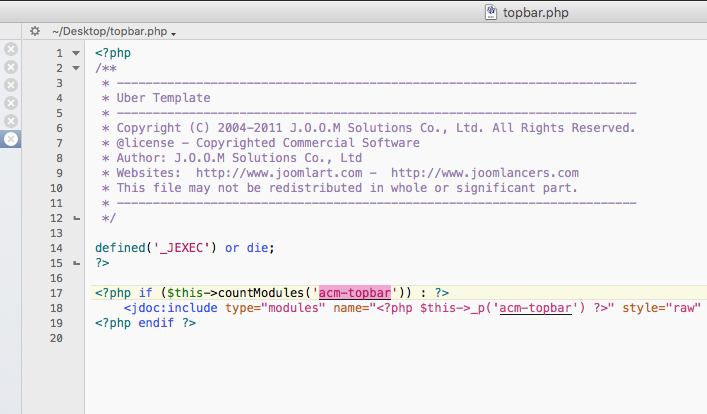Click the http://www.joomlancers.com URL
This screenshot has height=414, width=707.
tap(484, 173)
